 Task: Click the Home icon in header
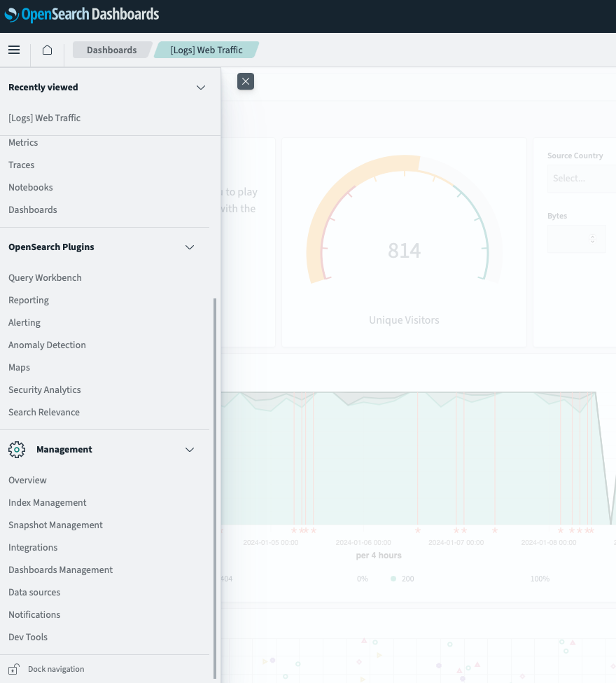click(47, 50)
